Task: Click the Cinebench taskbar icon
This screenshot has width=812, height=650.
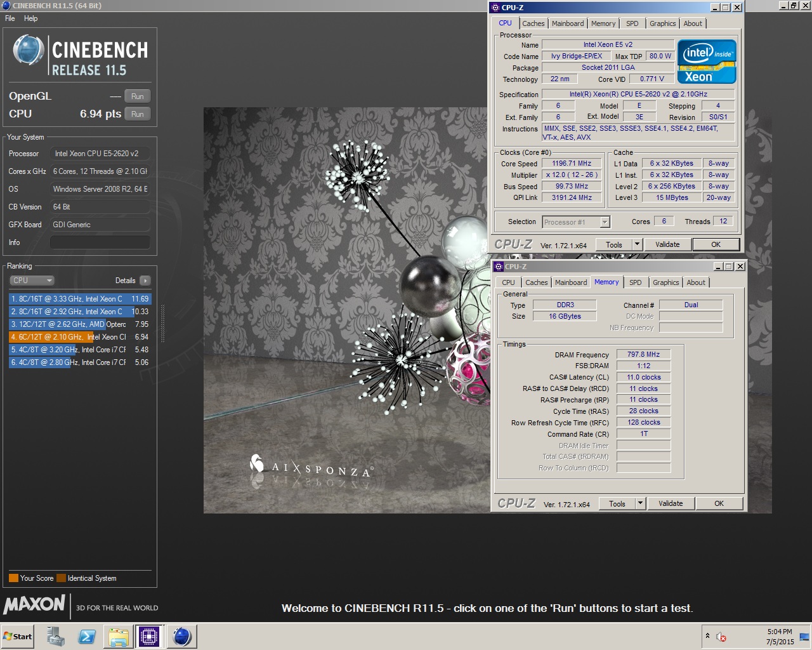Action: 181,636
